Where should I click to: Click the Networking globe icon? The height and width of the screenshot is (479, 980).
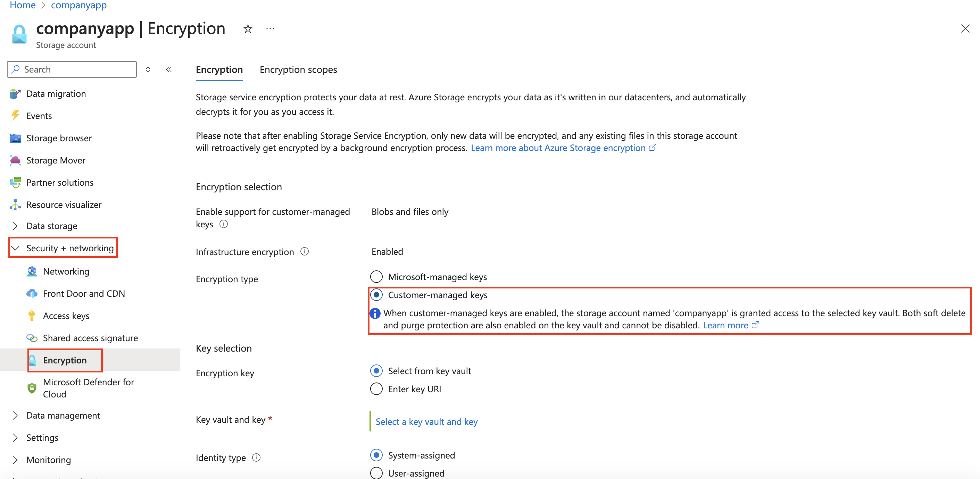(32, 271)
